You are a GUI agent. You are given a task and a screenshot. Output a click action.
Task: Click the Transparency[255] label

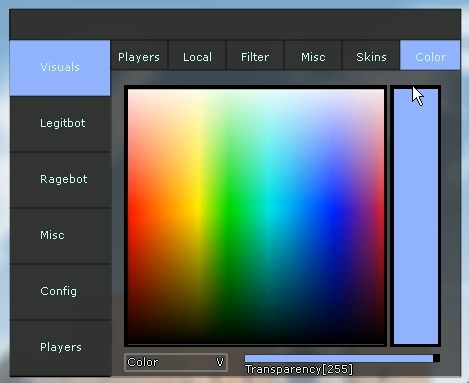point(299,369)
